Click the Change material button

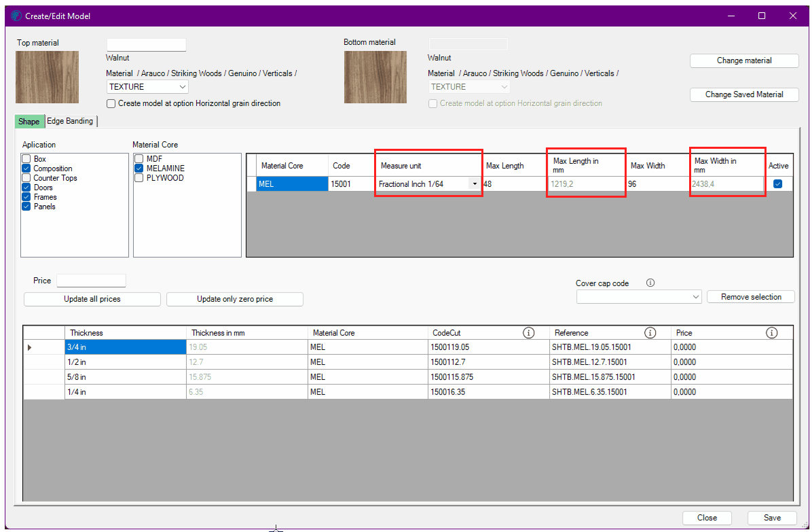coord(744,60)
